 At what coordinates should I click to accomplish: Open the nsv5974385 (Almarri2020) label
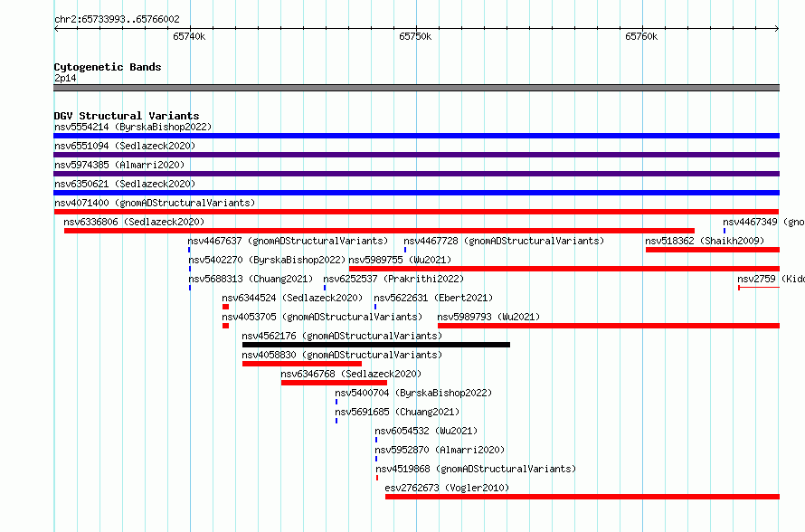[x=119, y=165]
